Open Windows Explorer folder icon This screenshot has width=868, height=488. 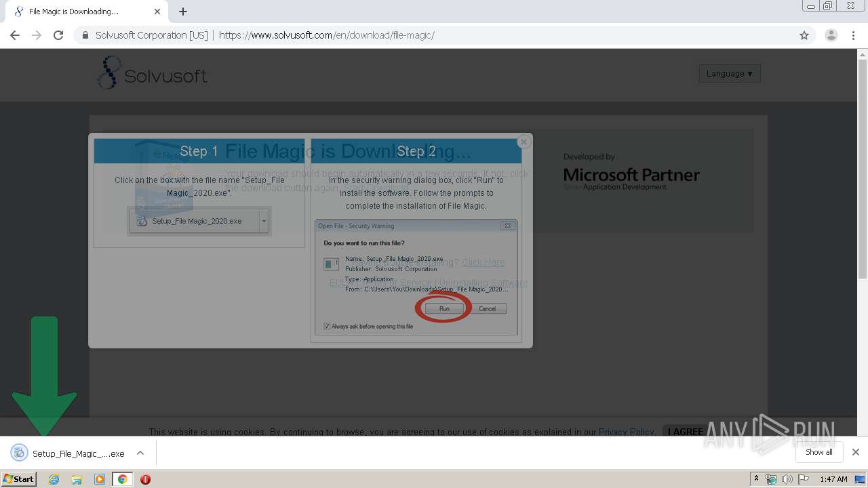point(77,479)
